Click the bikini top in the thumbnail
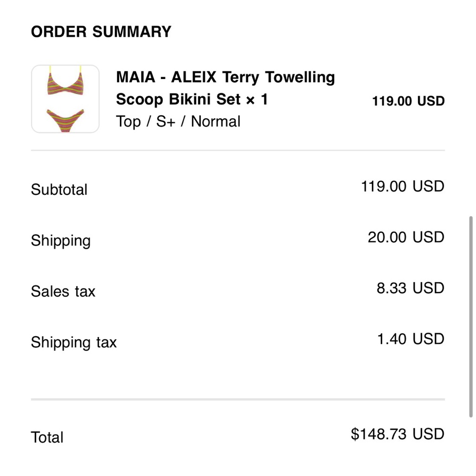The height and width of the screenshot is (476, 476). coord(65,83)
